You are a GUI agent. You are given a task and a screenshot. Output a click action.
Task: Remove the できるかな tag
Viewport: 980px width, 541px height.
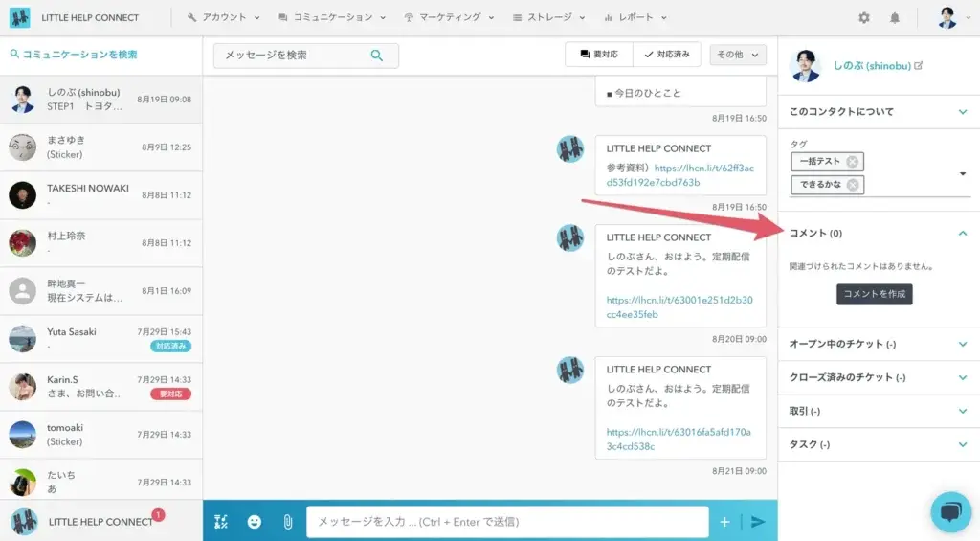tap(853, 185)
